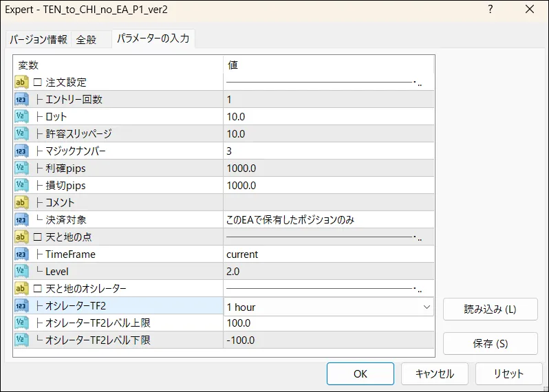Switch to the バージョン情報 tab

(39, 40)
